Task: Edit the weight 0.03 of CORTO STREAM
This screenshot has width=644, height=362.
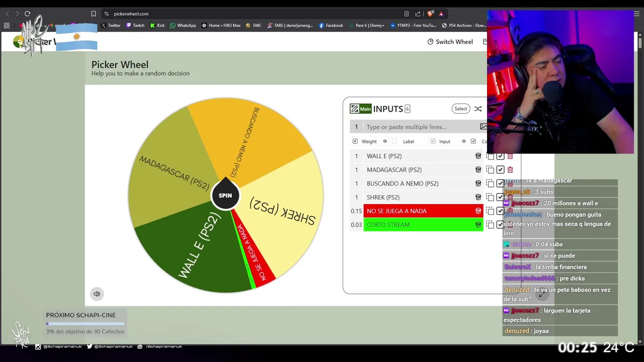Action: (356, 225)
